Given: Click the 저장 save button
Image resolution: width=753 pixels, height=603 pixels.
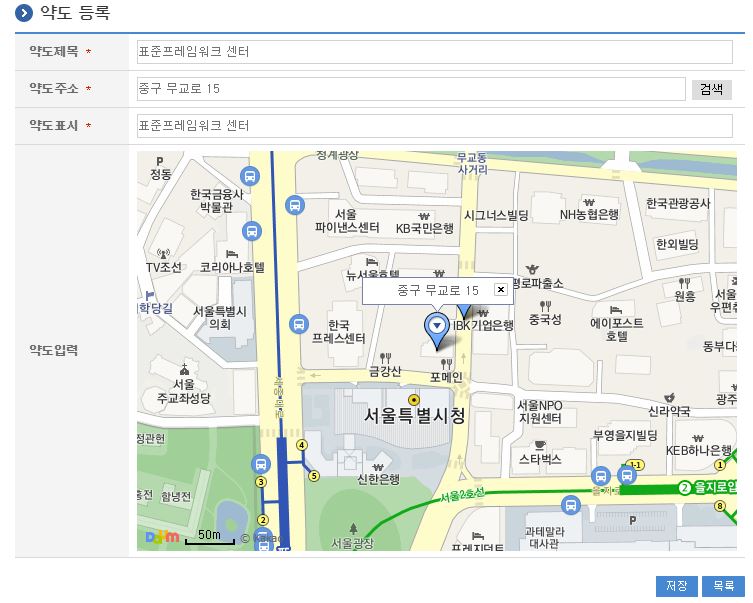Looking at the screenshot, I should click(676, 585).
